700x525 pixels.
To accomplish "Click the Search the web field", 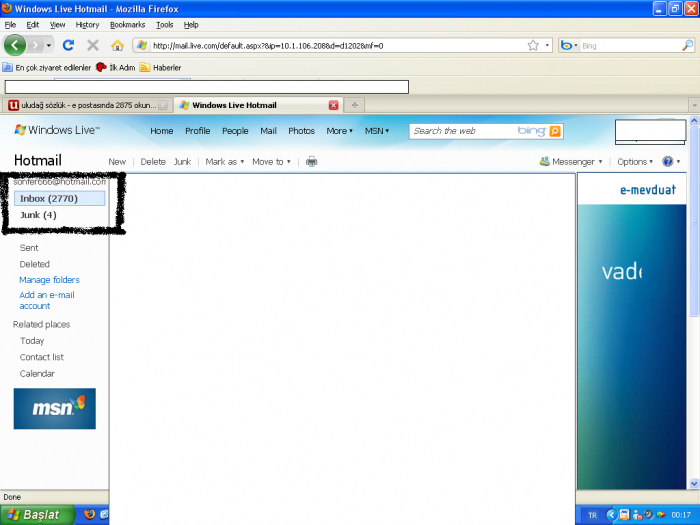I will (x=464, y=131).
